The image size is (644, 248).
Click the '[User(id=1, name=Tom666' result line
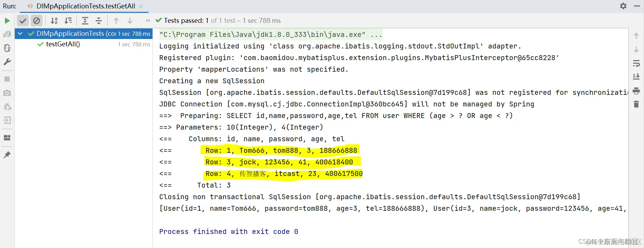pyautogui.click(x=393, y=208)
